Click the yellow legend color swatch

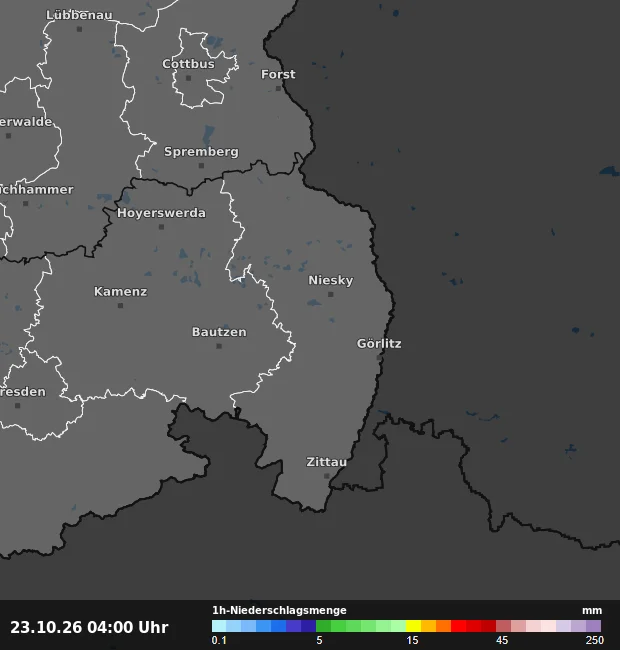(x=413, y=626)
